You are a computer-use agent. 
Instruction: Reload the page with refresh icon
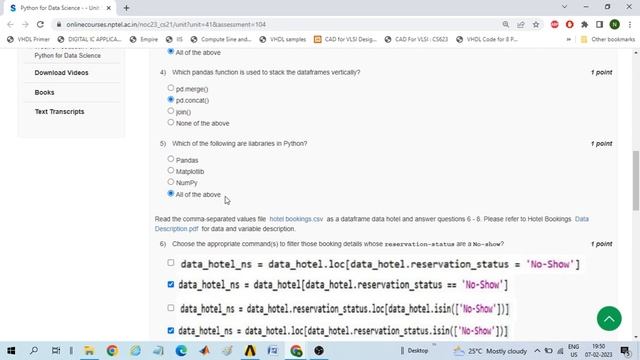pyautogui.click(x=40, y=24)
